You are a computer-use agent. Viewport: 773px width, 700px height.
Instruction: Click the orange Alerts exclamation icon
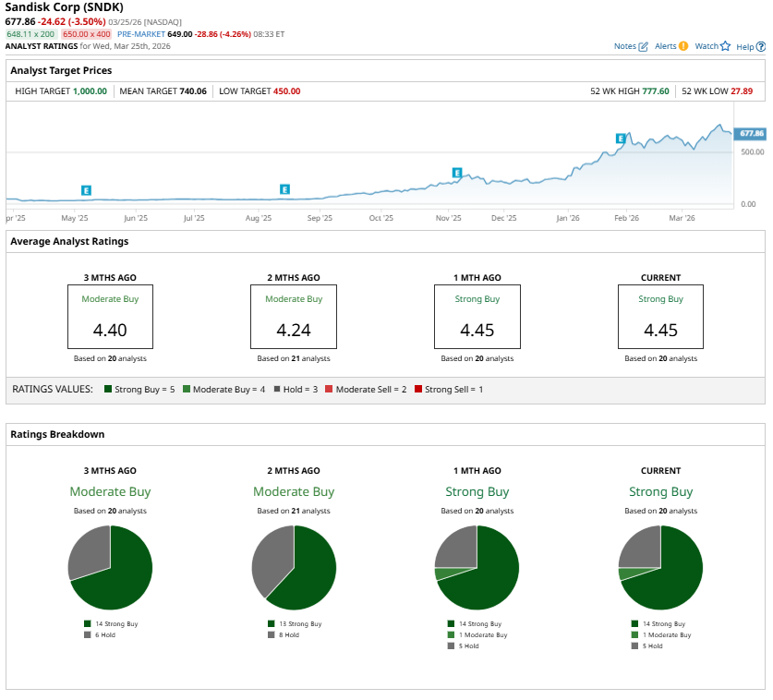click(x=683, y=46)
